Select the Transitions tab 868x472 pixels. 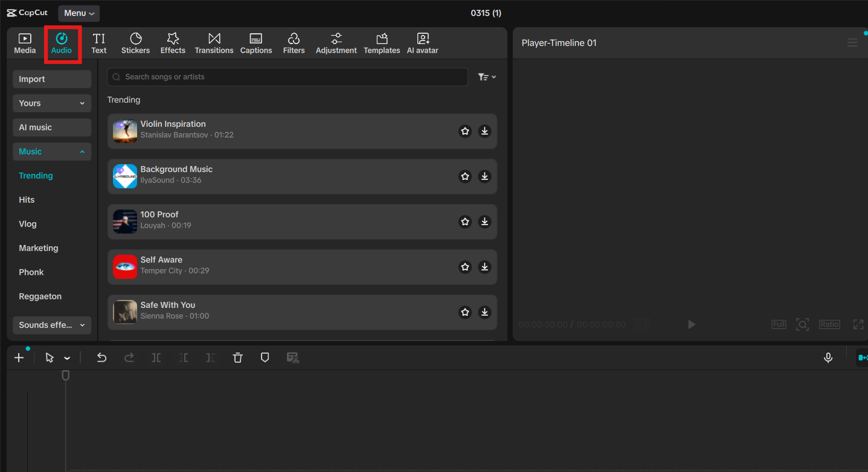214,43
